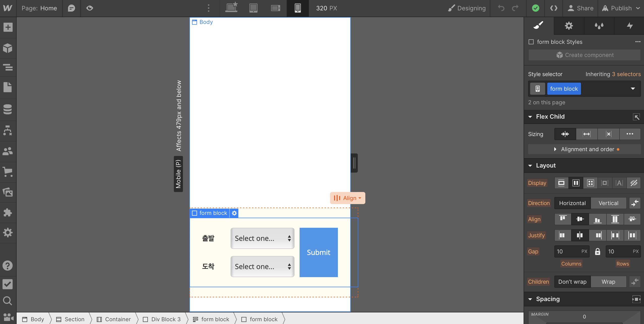Toggle preview mode eye icon
This screenshot has width=644, height=324.
point(89,8)
